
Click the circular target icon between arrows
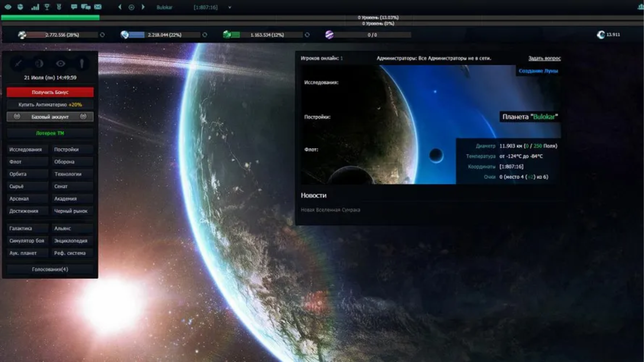(x=131, y=7)
